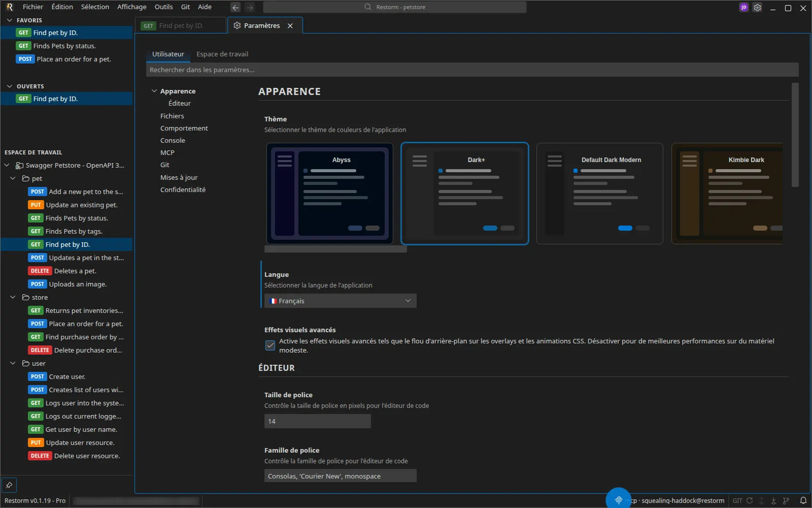Click the Famille de police field

(x=340, y=477)
